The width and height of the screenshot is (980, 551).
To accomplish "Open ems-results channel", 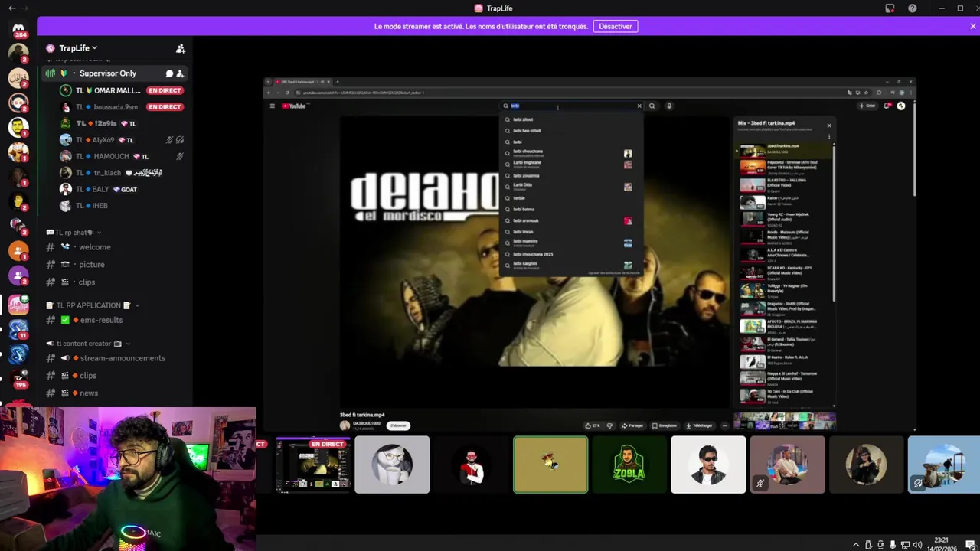I will (x=115, y=320).
